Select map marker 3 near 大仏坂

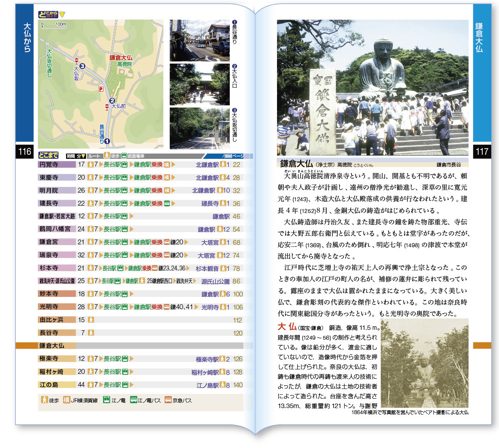pos(82,66)
